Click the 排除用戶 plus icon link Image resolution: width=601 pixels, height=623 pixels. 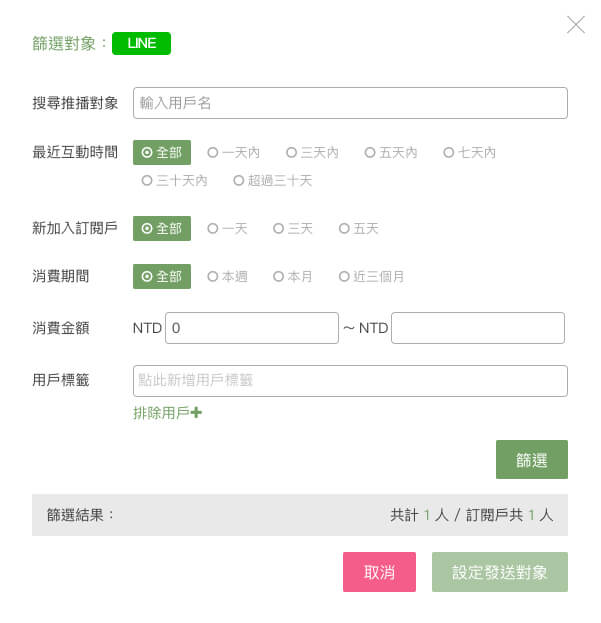click(167, 412)
